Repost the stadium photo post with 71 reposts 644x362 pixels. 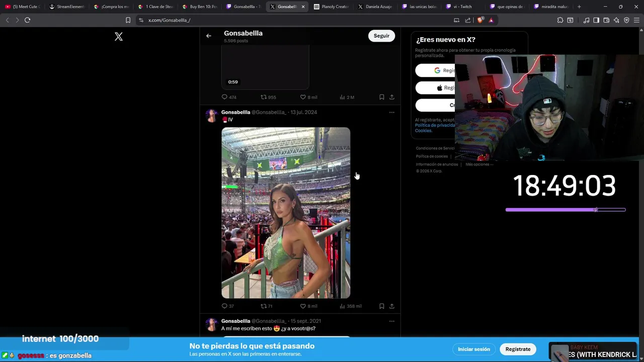(267, 306)
